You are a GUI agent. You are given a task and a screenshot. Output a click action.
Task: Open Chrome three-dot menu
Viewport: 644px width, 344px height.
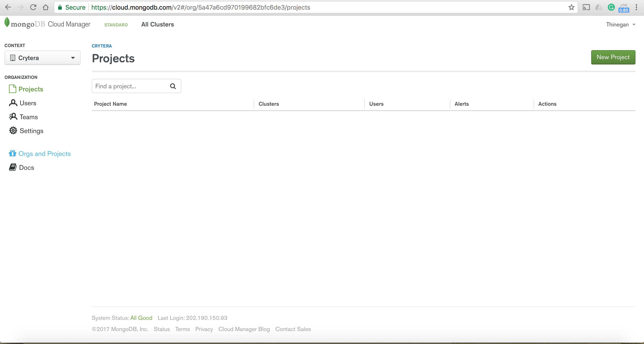[636, 7]
